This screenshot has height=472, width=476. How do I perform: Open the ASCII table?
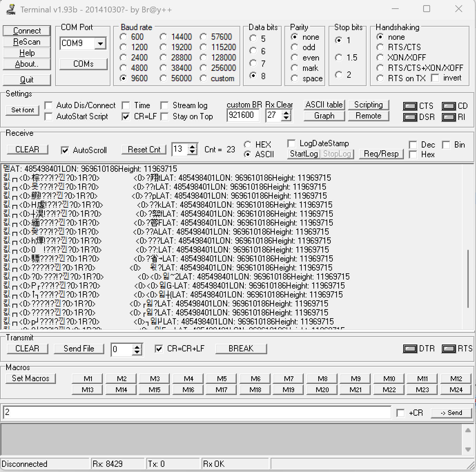click(324, 105)
